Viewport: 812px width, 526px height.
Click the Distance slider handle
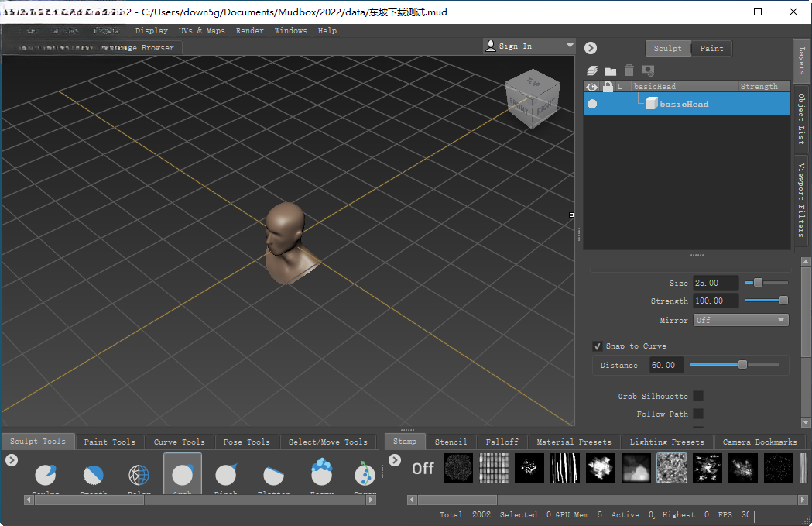pyautogui.click(x=742, y=364)
